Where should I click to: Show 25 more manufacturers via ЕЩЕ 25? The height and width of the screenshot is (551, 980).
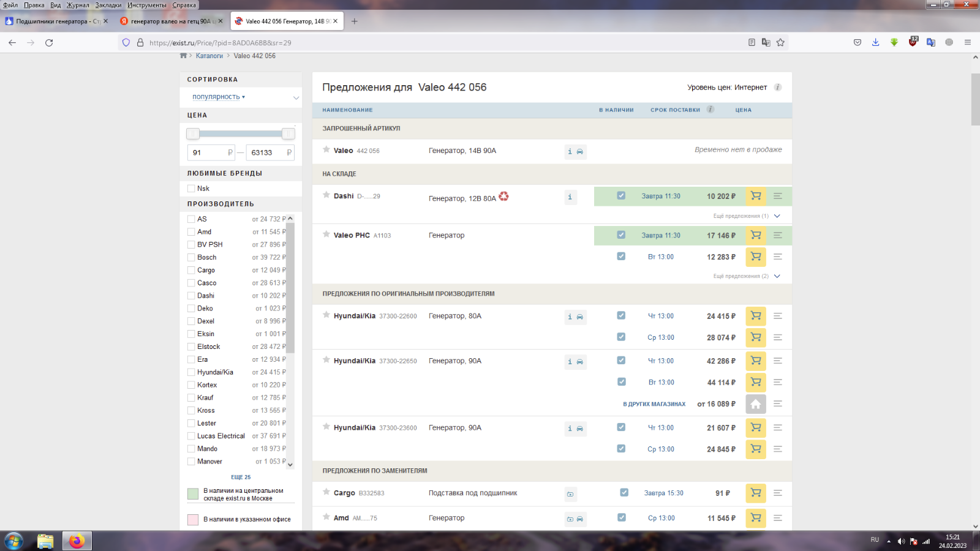(241, 477)
